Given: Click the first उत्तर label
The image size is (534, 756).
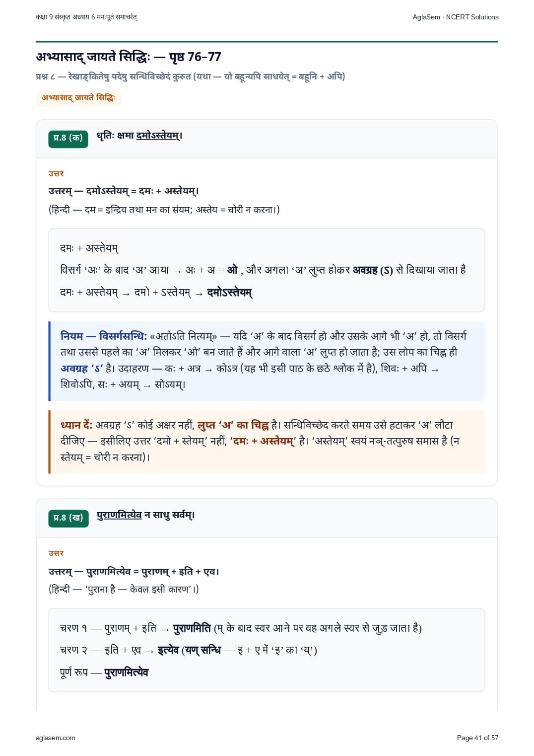Looking at the screenshot, I should point(56,174).
